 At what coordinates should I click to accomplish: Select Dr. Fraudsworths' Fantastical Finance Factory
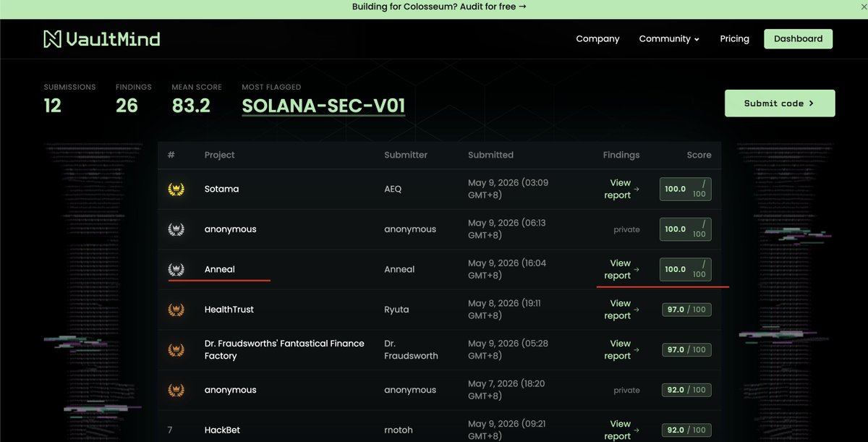tap(284, 349)
